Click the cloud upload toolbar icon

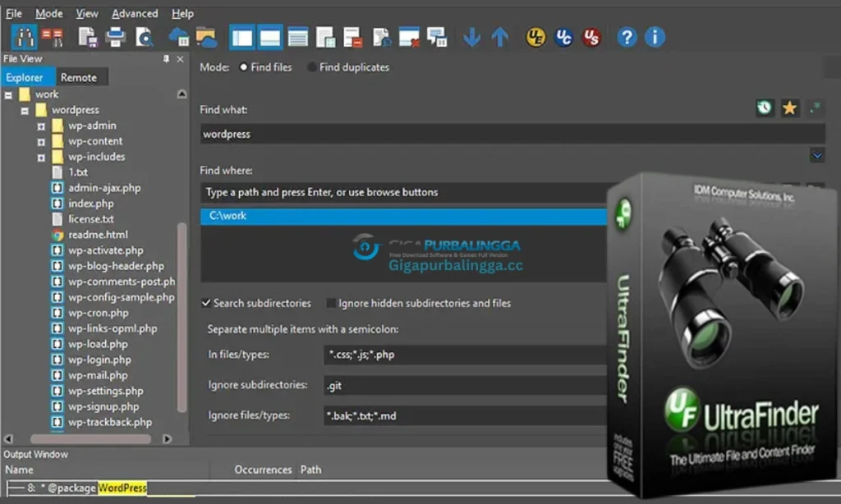(178, 37)
